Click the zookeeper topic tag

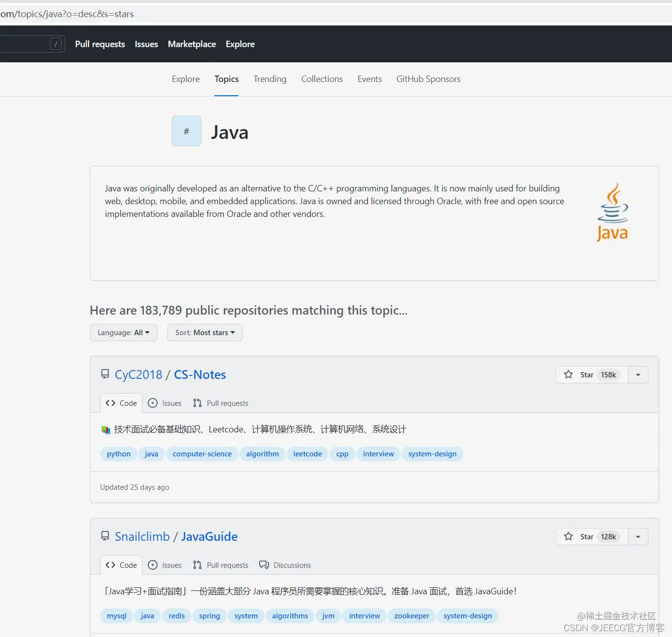click(411, 616)
